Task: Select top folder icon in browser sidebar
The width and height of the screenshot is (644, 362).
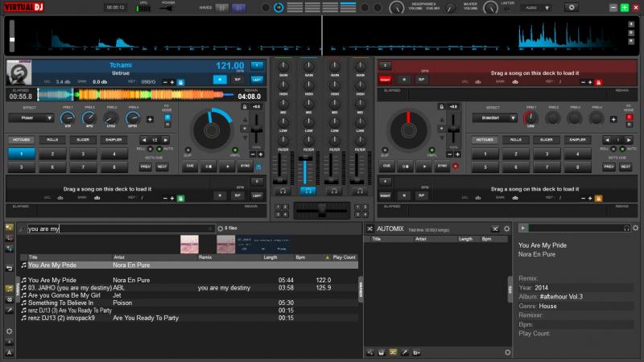Action: click(x=9, y=228)
